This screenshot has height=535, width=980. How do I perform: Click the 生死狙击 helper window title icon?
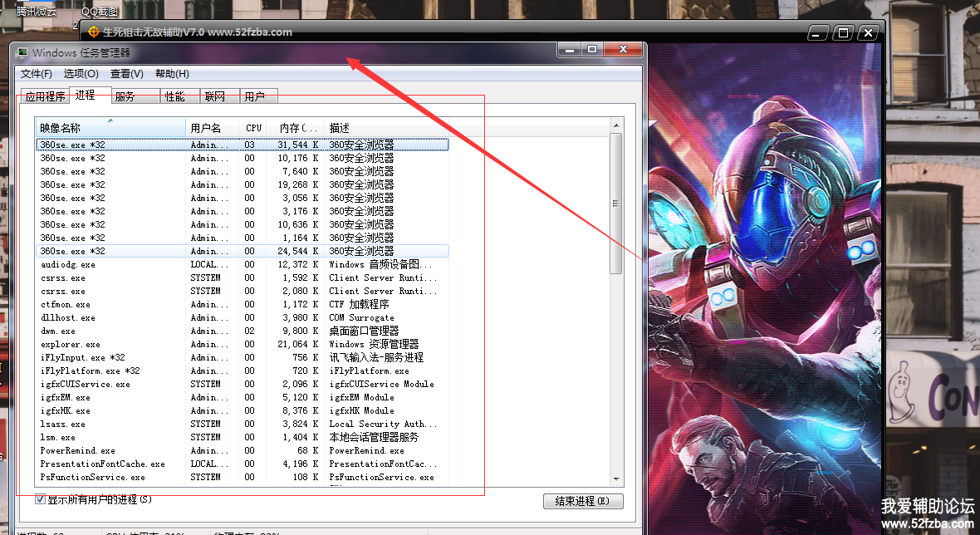click(94, 32)
